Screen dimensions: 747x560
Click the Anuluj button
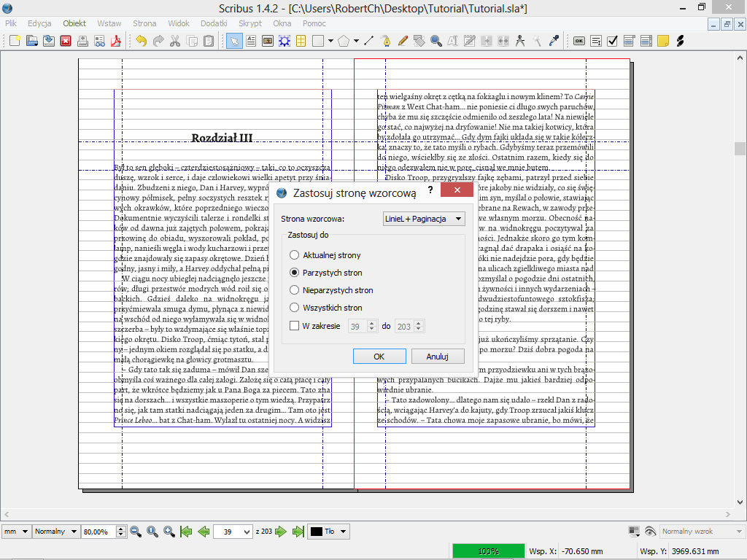coord(438,357)
